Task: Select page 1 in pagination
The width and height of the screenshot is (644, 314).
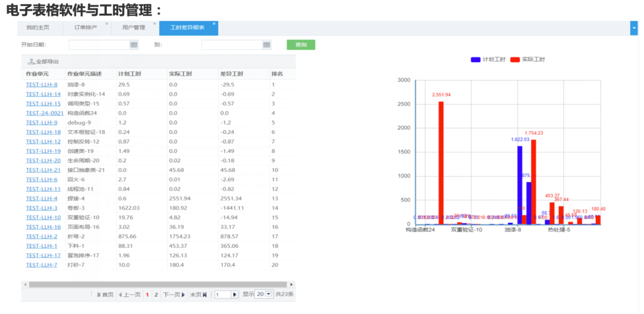Action: [x=147, y=295]
